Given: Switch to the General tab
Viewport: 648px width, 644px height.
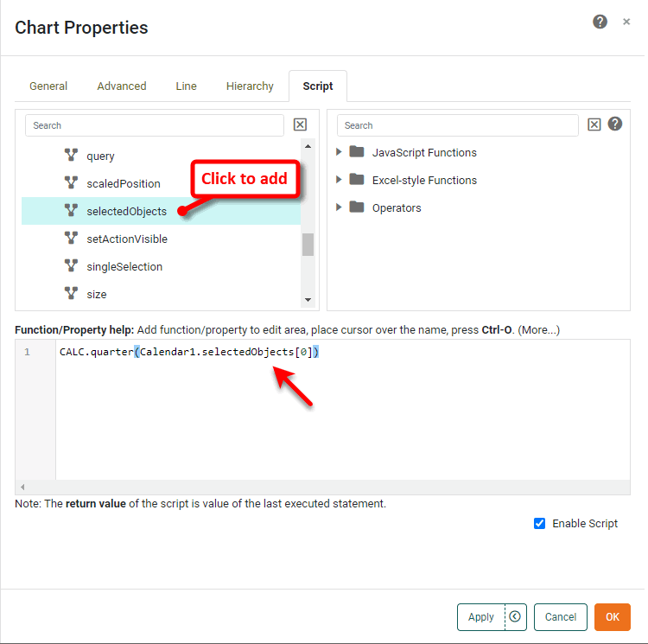Looking at the screenshot, I should (x=48, y=86).
